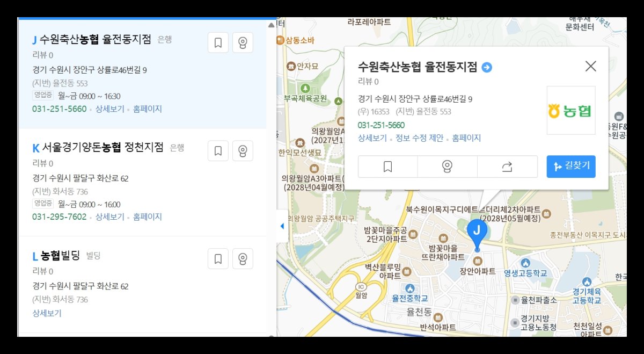The image size is (644, 354).
Task: Click 리뷰 0 in the popup
Action: (368, 82)
